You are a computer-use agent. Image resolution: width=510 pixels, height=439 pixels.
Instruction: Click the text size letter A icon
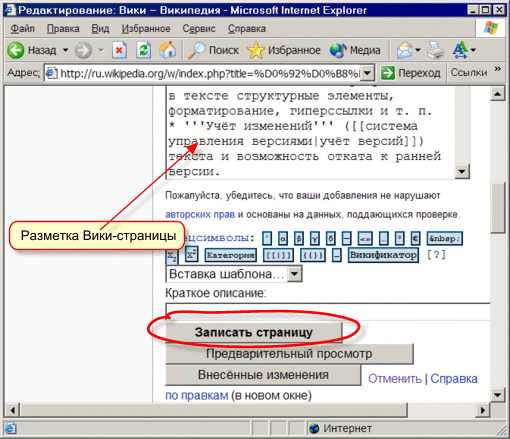coord(460,50)
